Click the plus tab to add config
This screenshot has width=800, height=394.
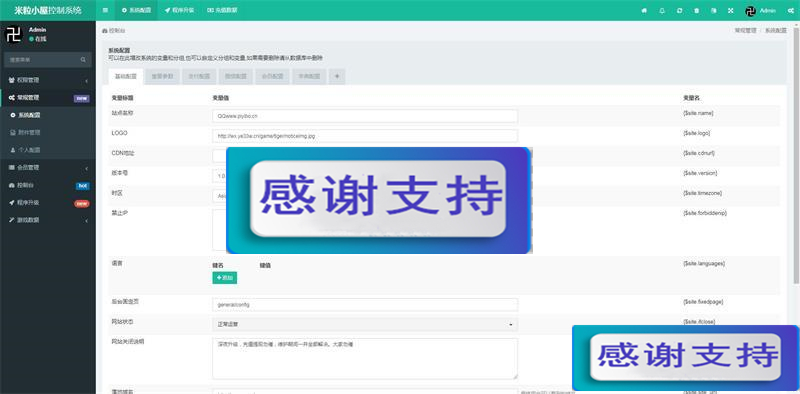pyautogui.click(x=337, y=77)
